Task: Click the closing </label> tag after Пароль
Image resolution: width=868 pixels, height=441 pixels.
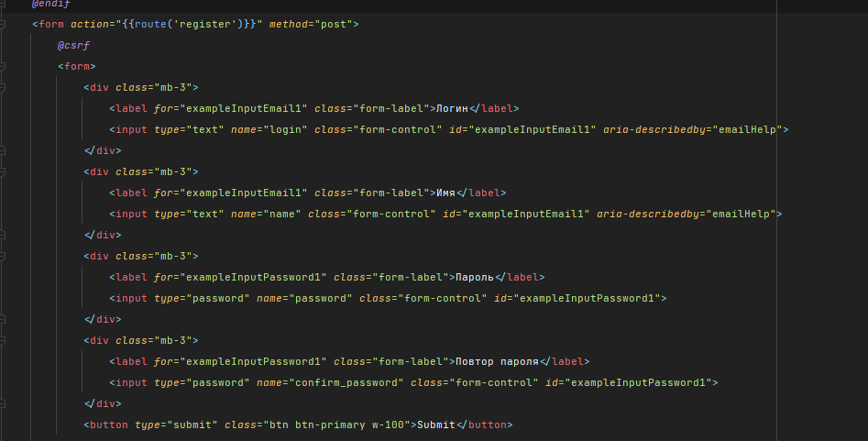Action: [520, 277]
